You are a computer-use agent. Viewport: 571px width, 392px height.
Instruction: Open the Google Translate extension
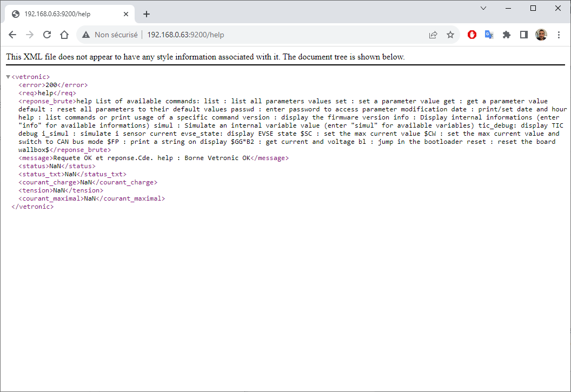coord(489,35)
